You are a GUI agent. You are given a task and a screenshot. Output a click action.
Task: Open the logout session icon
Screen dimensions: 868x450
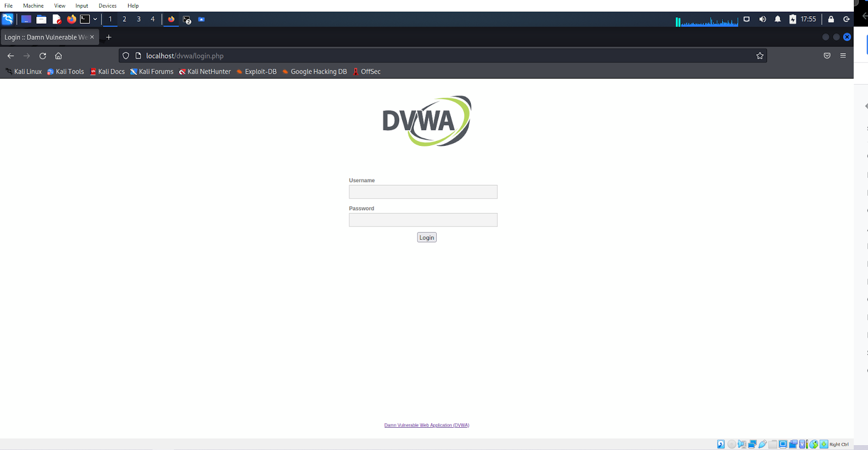click(x=846, y=19)
